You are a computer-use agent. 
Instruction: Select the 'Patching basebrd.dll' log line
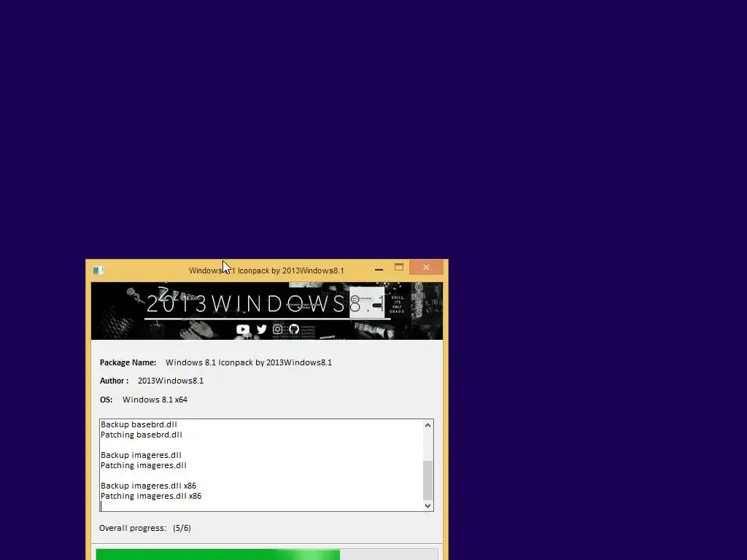click(x=141, y=435)
